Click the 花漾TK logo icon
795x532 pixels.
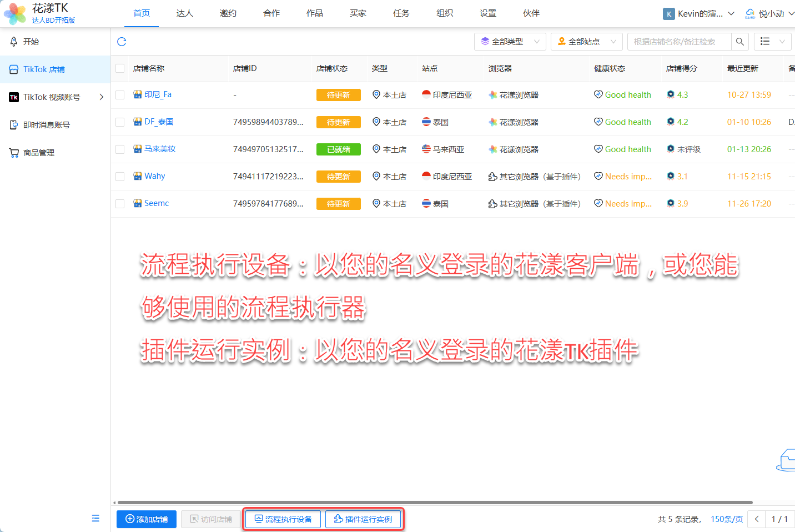(x=15, y=13)
